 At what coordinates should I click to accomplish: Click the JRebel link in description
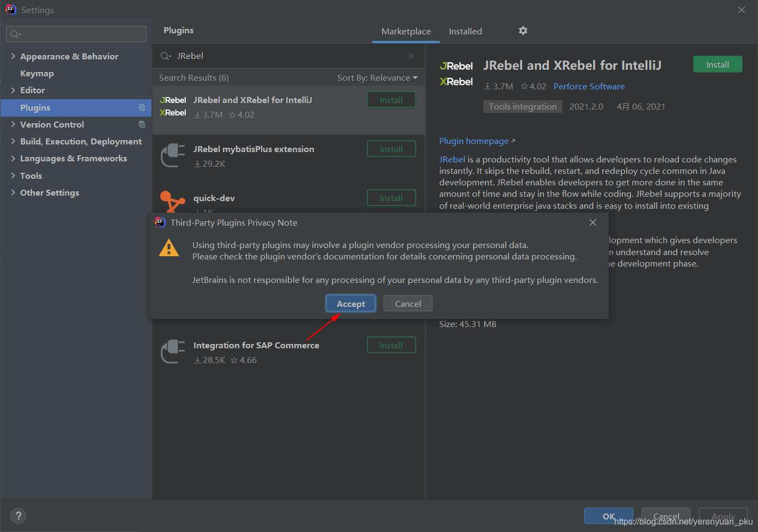click(x=452, y=159)
